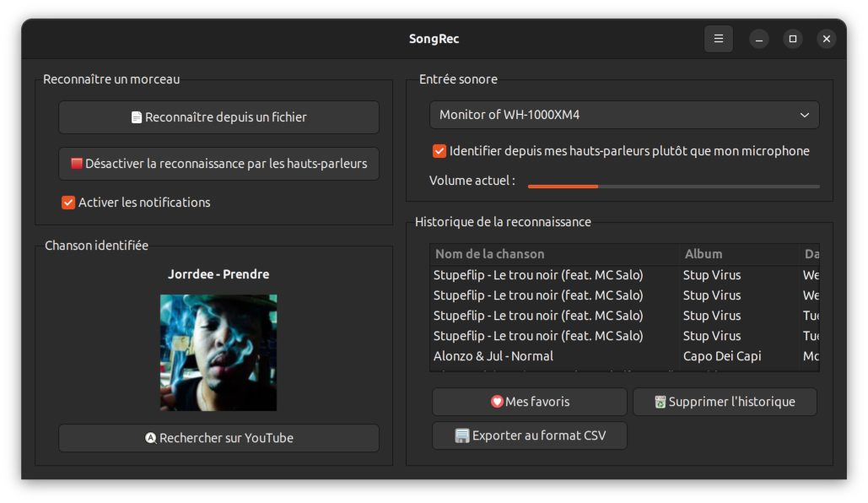Click the YouTube search icon

pyautogui.click(x=151, y=438)
